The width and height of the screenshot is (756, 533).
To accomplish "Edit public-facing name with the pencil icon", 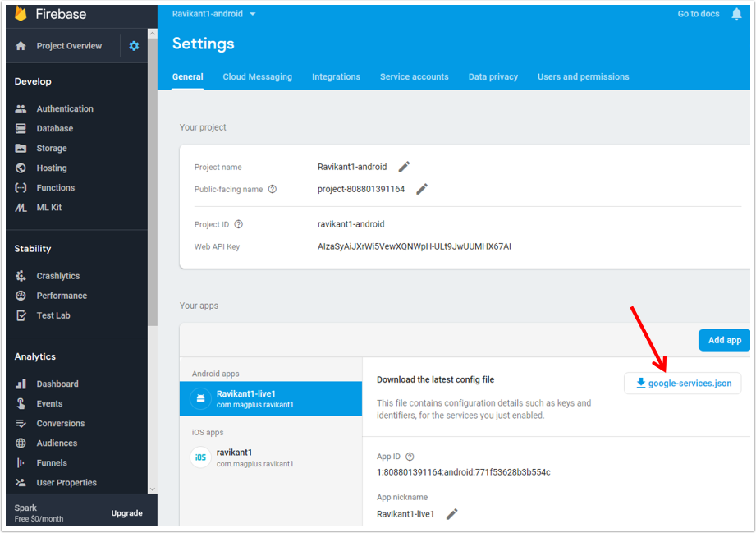I will (x=422, y=189).
